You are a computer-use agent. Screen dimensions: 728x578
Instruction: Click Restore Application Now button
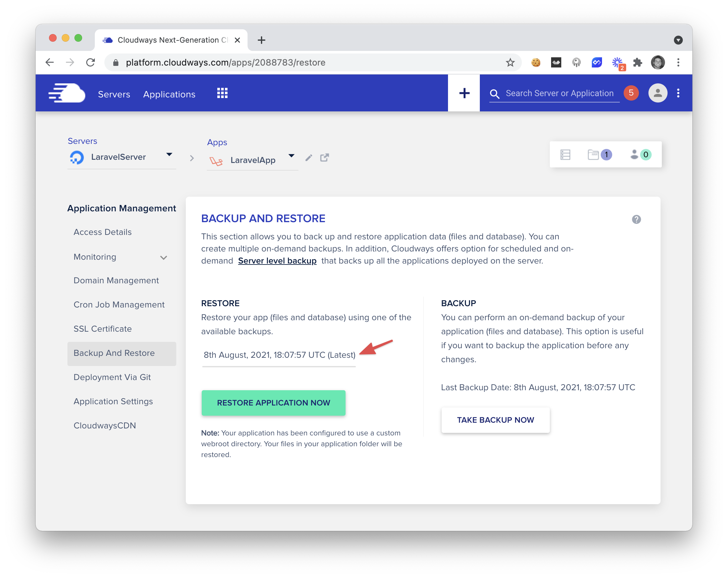(273, 403)
